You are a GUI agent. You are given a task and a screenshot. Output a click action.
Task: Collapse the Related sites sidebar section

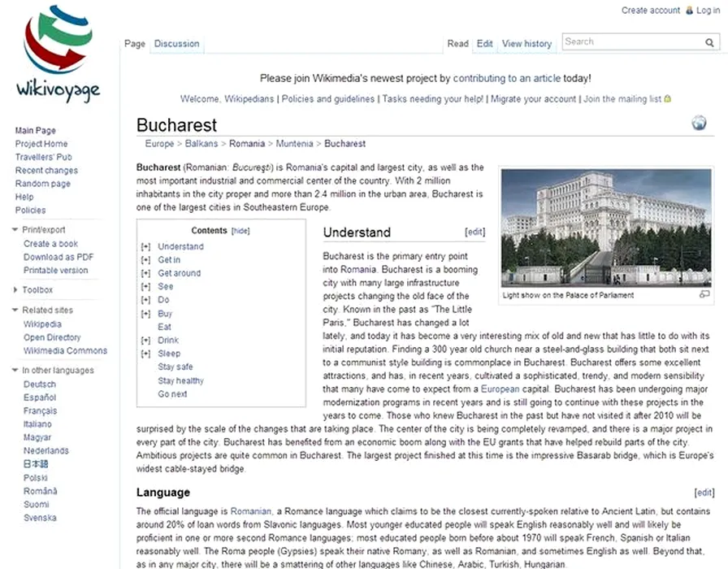[x=15, y=311]
